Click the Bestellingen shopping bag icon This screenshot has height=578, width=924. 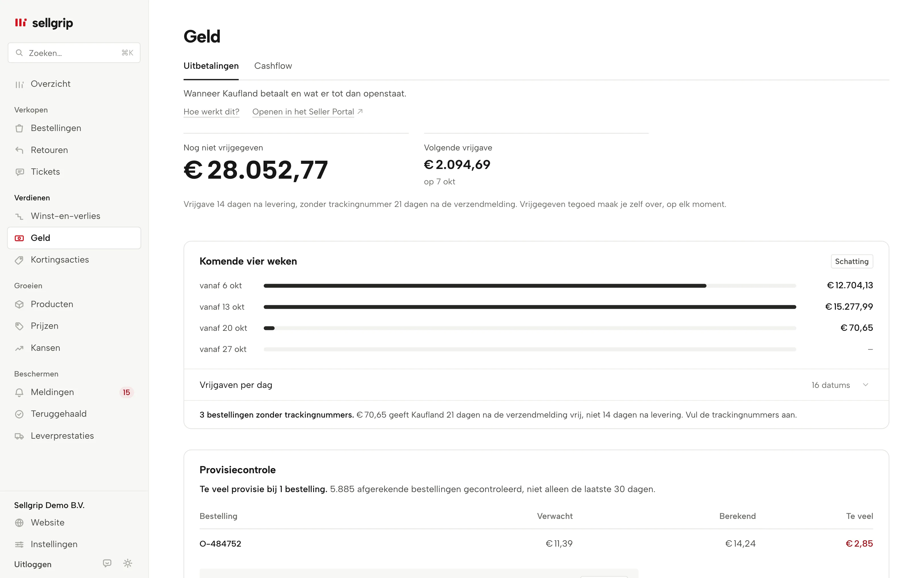(19, 128)
